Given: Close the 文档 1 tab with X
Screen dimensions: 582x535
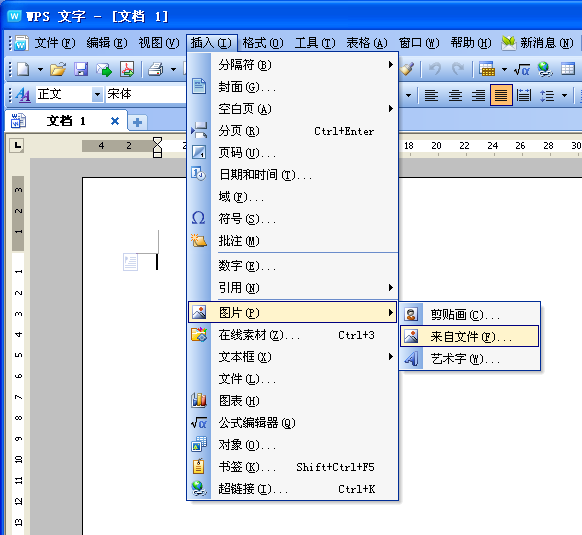Looking at the screenshot, I should tap(115, 121).
